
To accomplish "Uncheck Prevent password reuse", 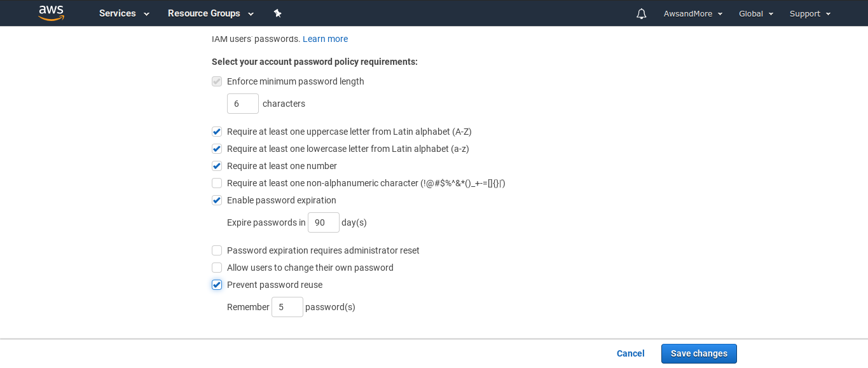I will click(x=217, y=285).
